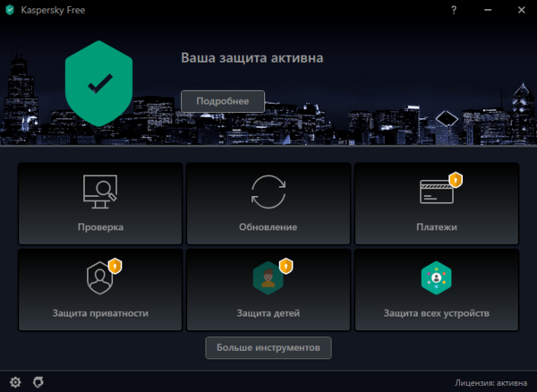Click the Защита всех устройств hexagon icon
The image size is (537, 392).
click(x=437, y=278)
